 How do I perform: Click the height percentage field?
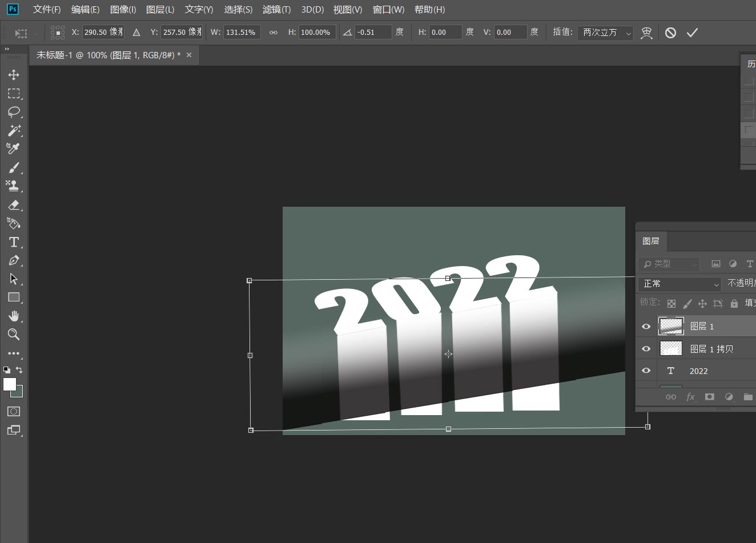(317, 33)
